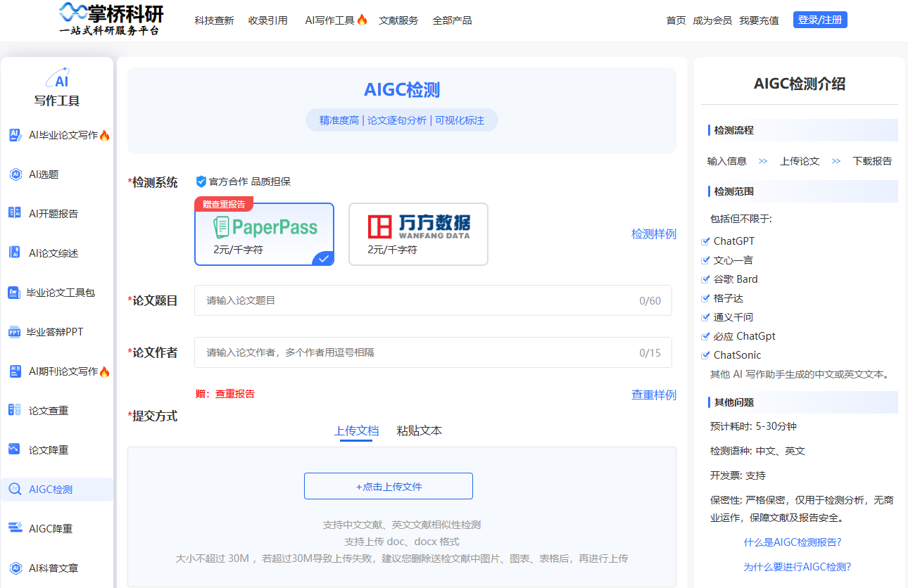Click the 论文作者 input field
This screenshot has height=588, width=908.
(x=433, y=352)
